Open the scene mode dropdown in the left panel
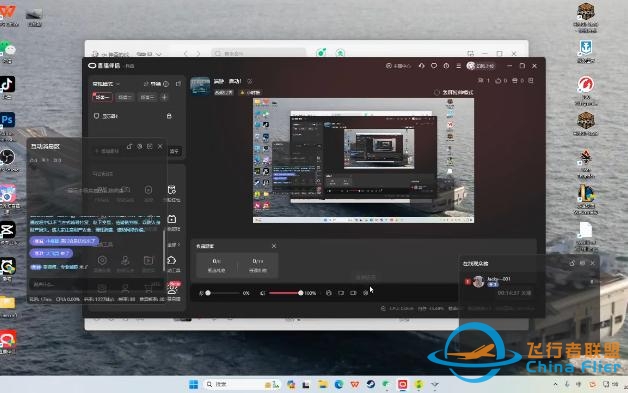 (106, 84)
